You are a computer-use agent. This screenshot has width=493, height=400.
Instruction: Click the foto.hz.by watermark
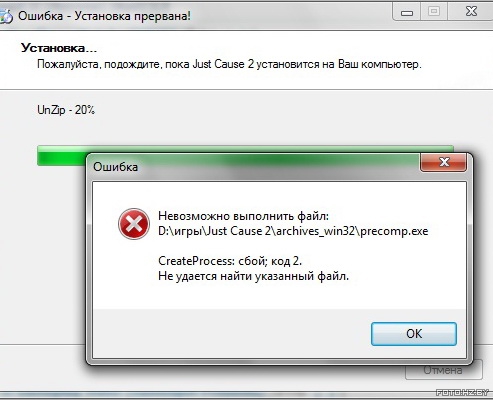[x=462, y=392]
